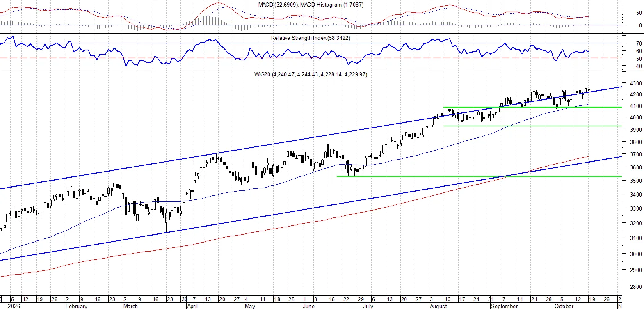The image size is (644, 309).
Task: Click the July month label
Action: [x=368, y=306]
